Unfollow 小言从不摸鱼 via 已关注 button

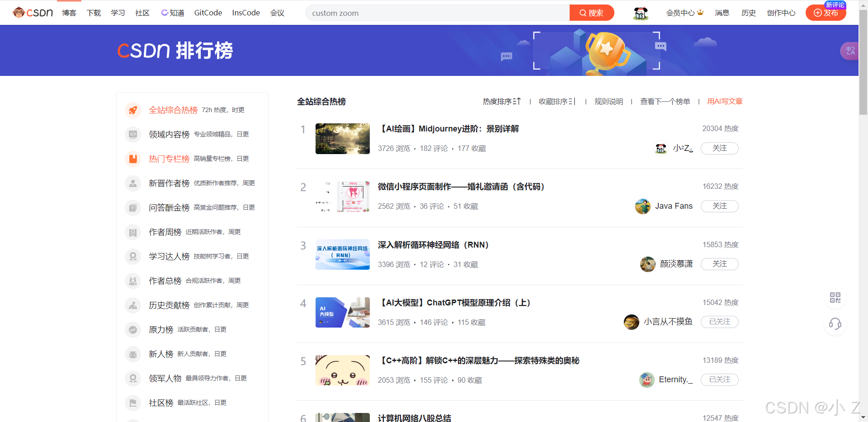click(719, 322)
